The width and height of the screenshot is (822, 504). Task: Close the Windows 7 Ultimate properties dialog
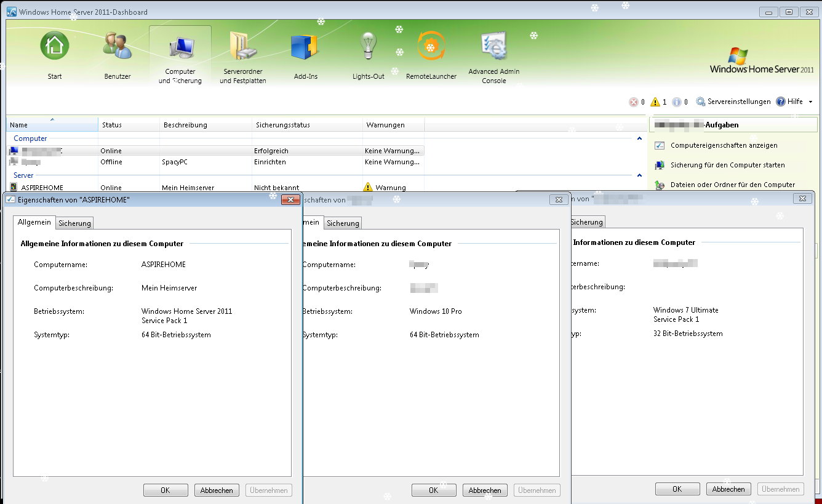point(802,198)
